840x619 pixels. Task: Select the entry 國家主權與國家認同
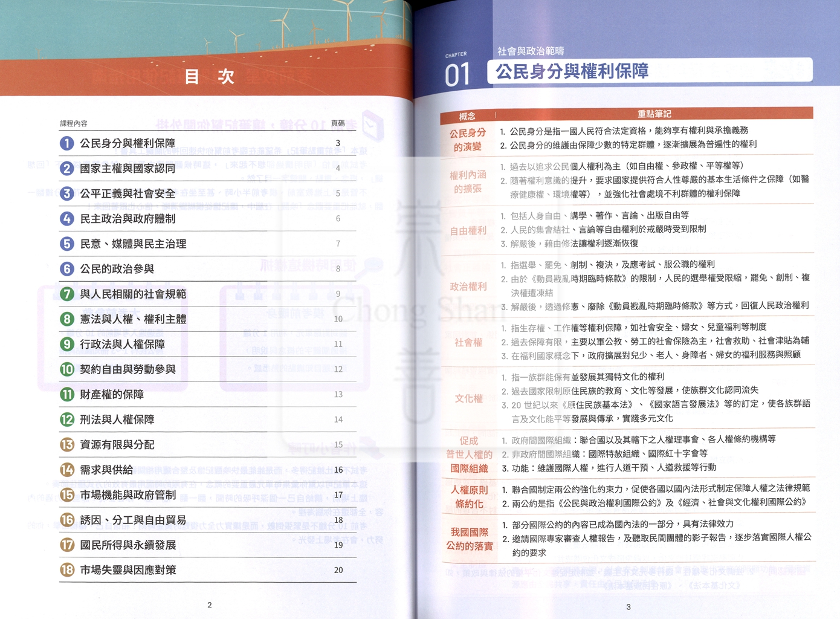click(128, 169)
